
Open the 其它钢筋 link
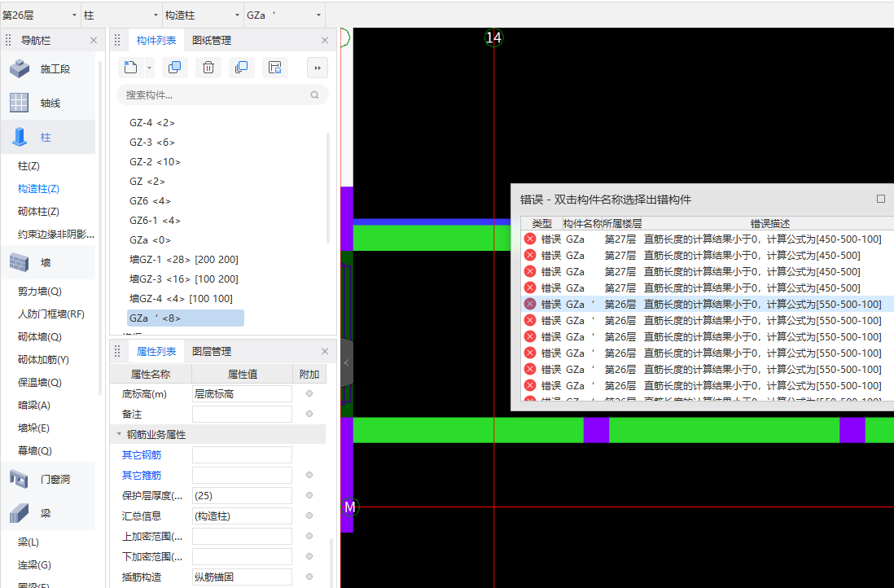pyautogui.click(x=142, y=455)
